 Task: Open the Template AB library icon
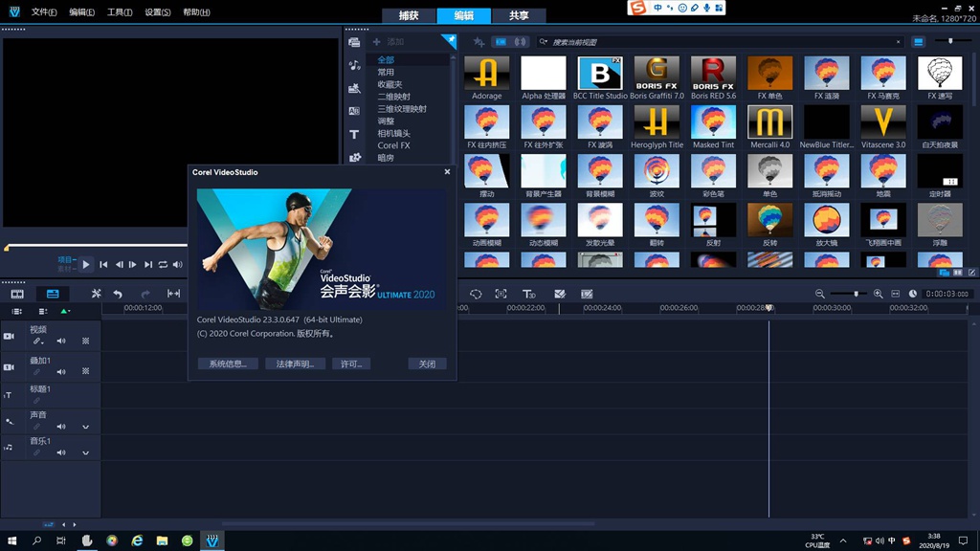point(354,111)
